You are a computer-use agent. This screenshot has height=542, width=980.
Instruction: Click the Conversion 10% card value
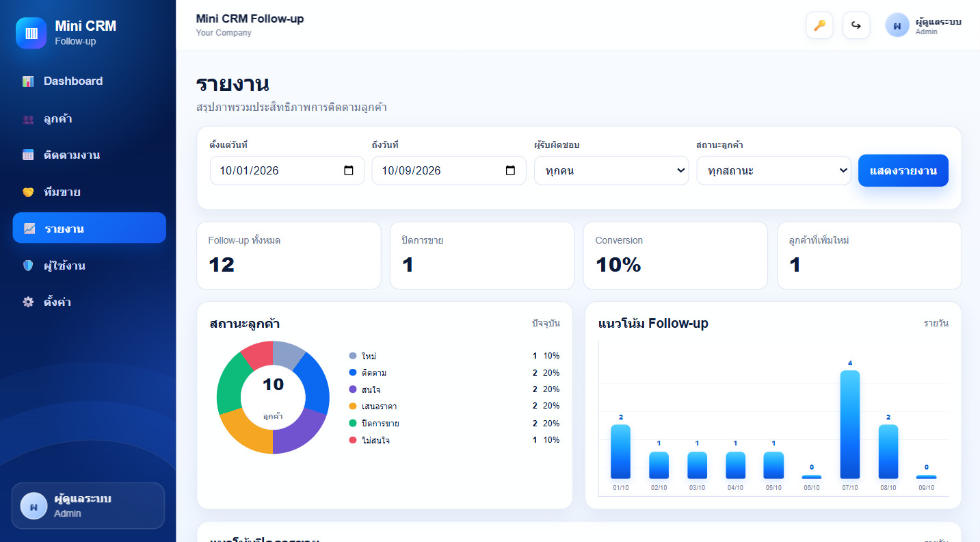pos(618,264)
